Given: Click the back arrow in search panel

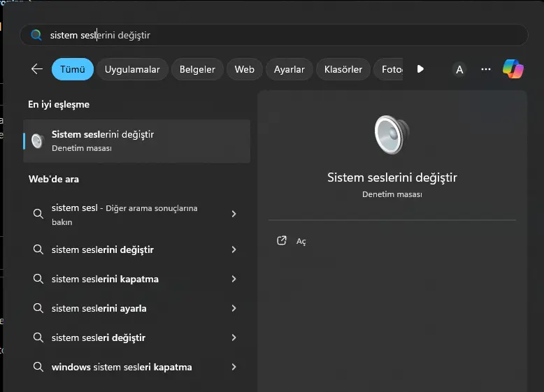Looking at the screenshot, I should click(x=37, y=69).
